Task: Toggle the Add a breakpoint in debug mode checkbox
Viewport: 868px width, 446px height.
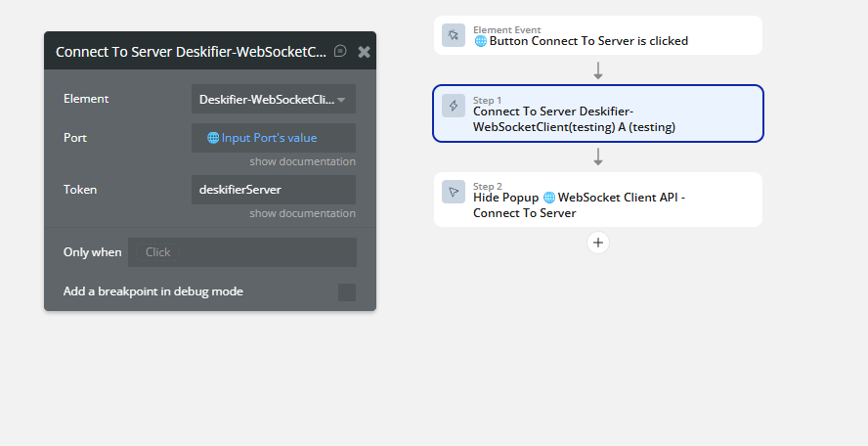Action: [347, 292]
